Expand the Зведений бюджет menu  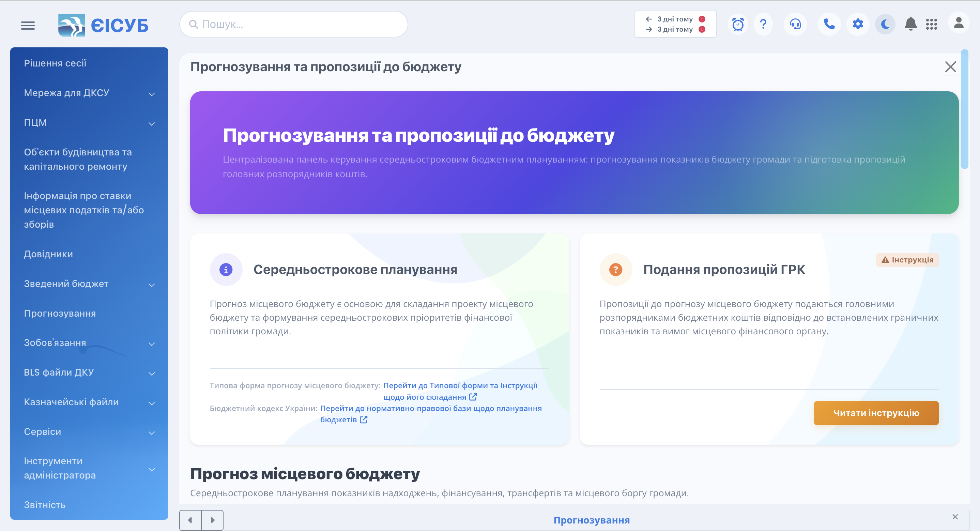(89, 284)
